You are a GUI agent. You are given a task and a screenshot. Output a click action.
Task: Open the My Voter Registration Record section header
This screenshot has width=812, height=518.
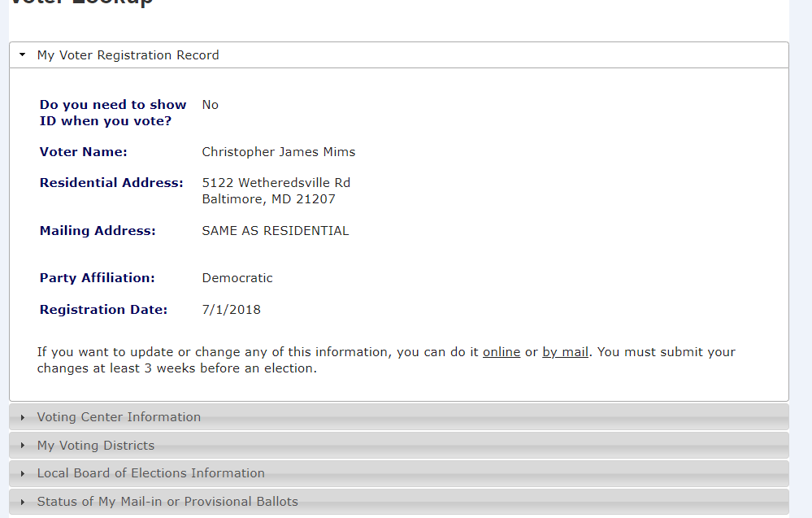399,55
